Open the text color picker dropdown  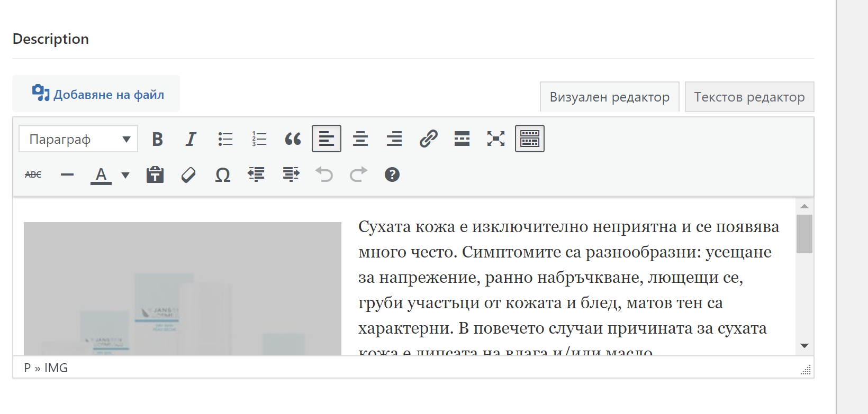[125, 174]
